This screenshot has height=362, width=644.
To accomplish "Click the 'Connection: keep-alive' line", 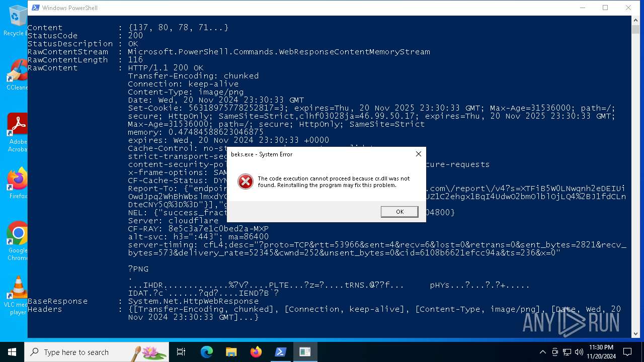I will coord(183,84).
